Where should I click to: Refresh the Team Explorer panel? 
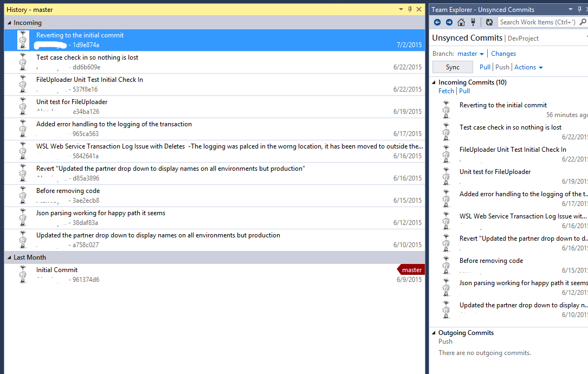pos(489,22)
